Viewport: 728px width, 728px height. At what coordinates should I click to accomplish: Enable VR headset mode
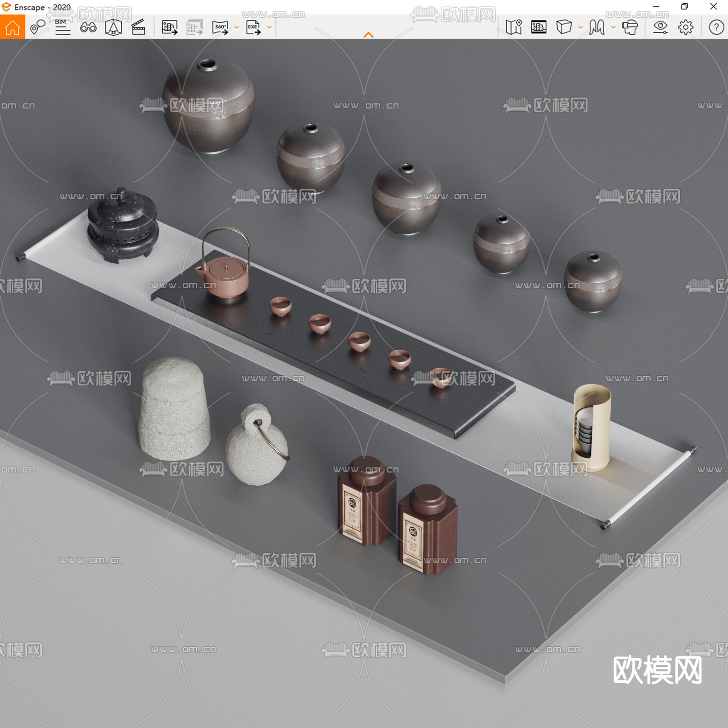(629, 28)
